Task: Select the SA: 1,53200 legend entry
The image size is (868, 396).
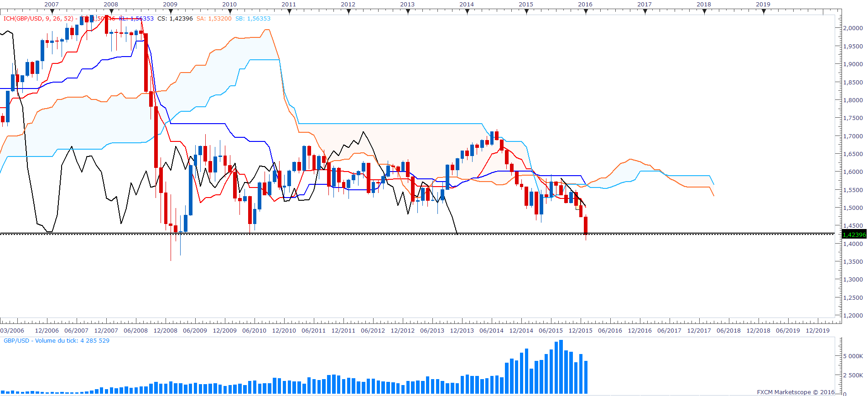Action: [214, 19]
